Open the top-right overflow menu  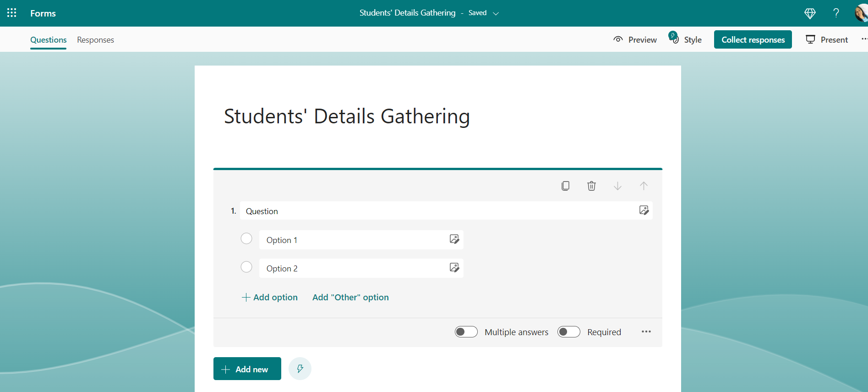coord(863,39)
